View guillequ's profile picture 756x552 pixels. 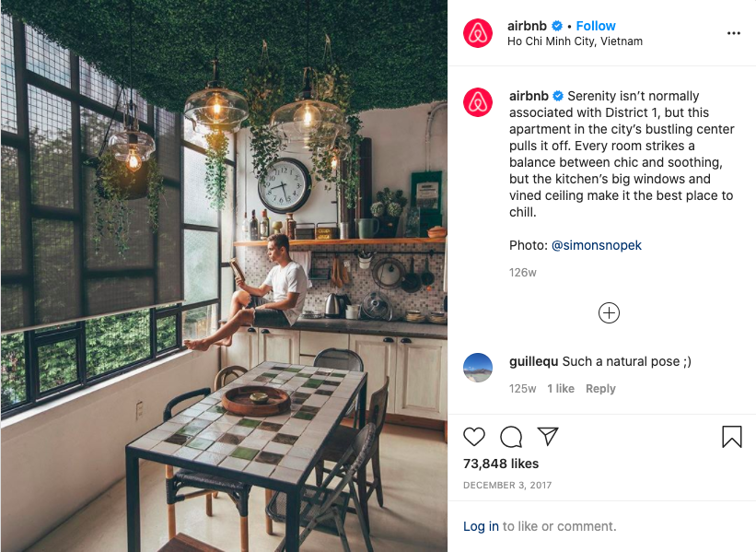point(478,368)
